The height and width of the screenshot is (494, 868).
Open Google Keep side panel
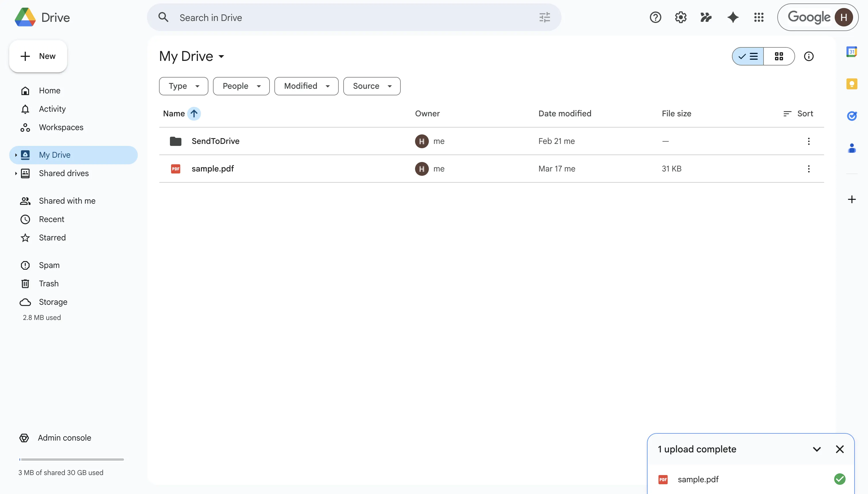(x=852, y=84)
